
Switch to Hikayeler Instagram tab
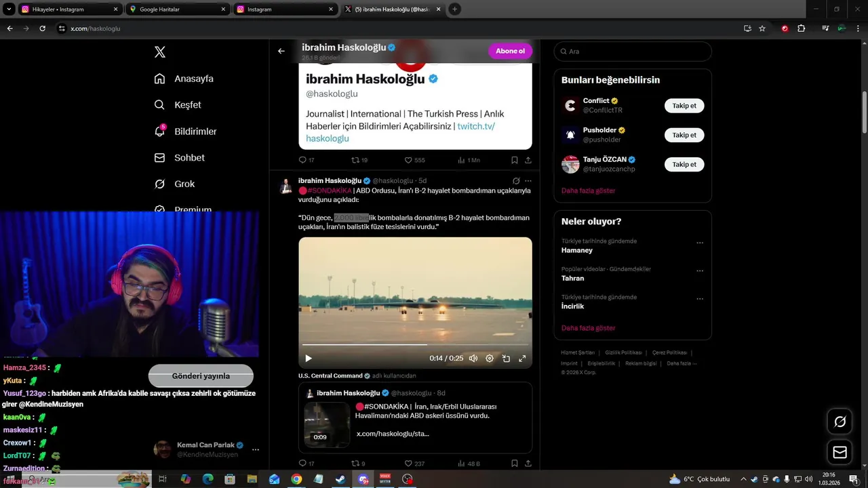(70, 9)
